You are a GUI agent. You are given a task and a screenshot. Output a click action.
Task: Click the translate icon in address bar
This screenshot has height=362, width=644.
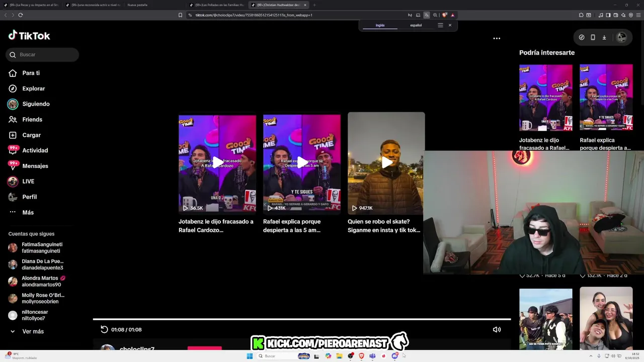(427, 15)
